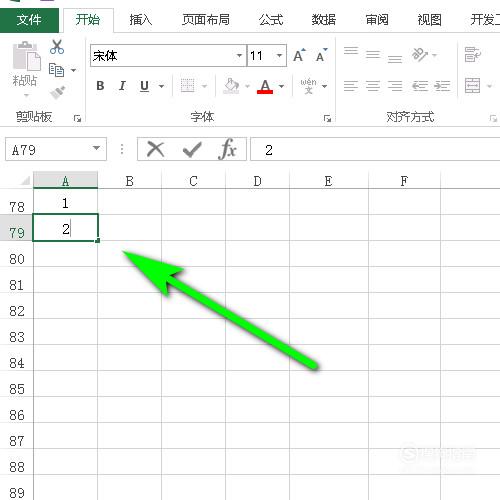Switch to the 开始 Home tab
The height and width of the screenshot is (500, 500).
point(88,20)
